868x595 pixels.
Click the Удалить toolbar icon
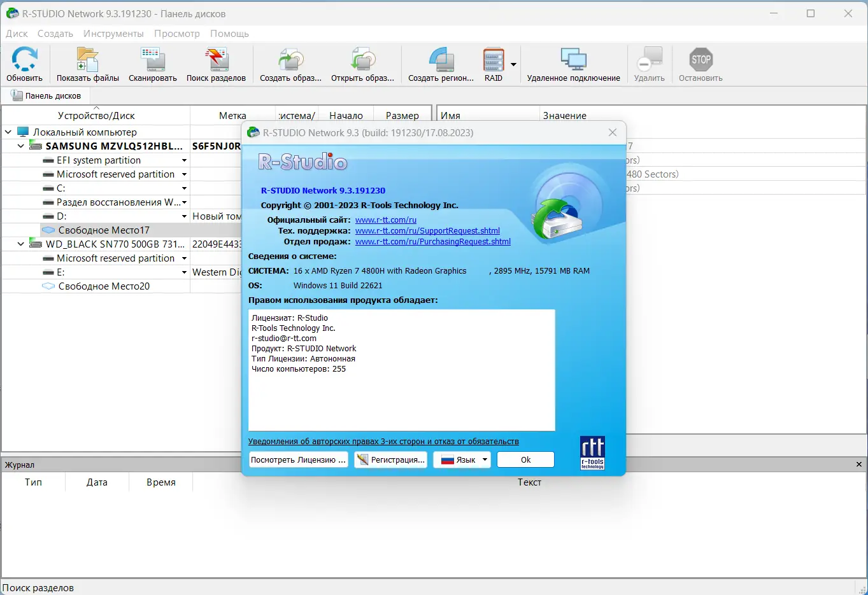click(x=650, y=59)
